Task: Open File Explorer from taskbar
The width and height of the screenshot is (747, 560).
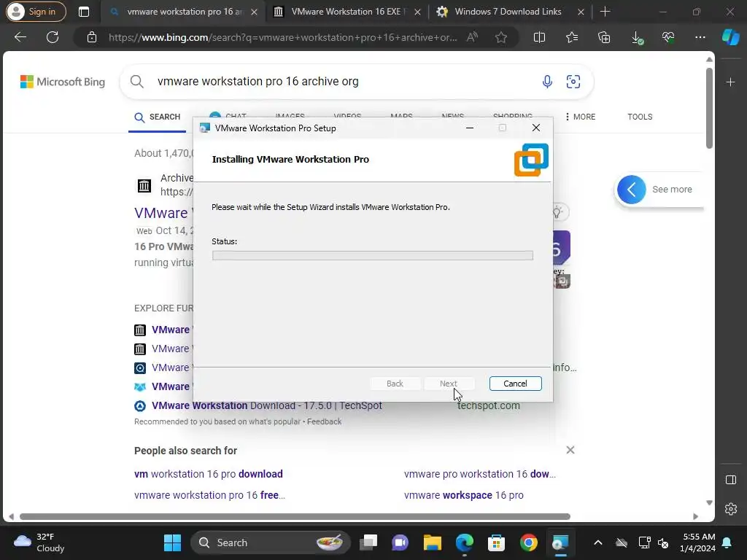Action: pos(432,542)
